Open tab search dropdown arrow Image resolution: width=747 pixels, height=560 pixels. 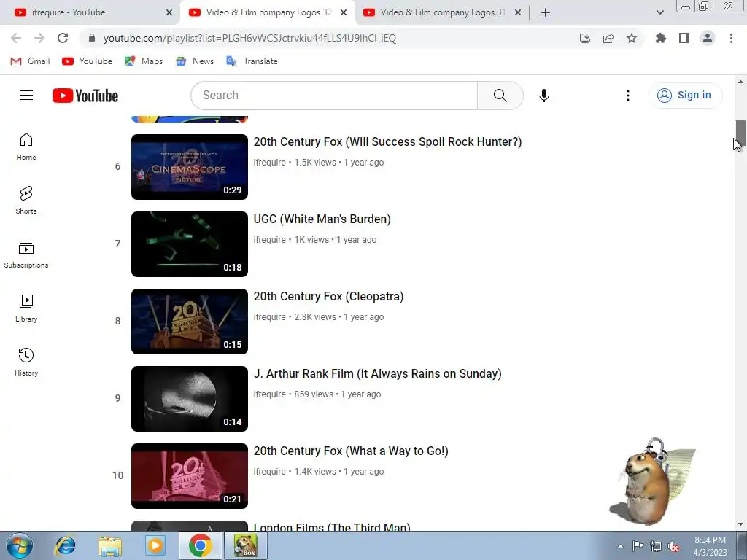(x=659, y=12)
